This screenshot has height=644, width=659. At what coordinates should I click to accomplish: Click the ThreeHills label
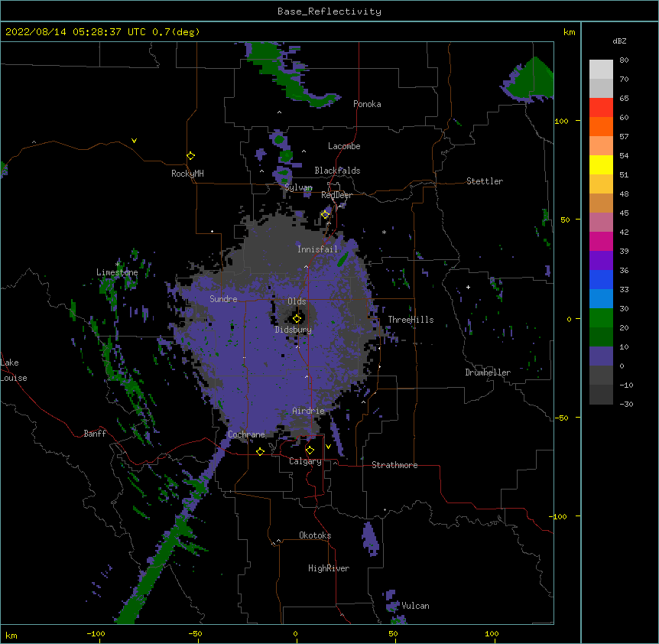click(x=411, y=320)
